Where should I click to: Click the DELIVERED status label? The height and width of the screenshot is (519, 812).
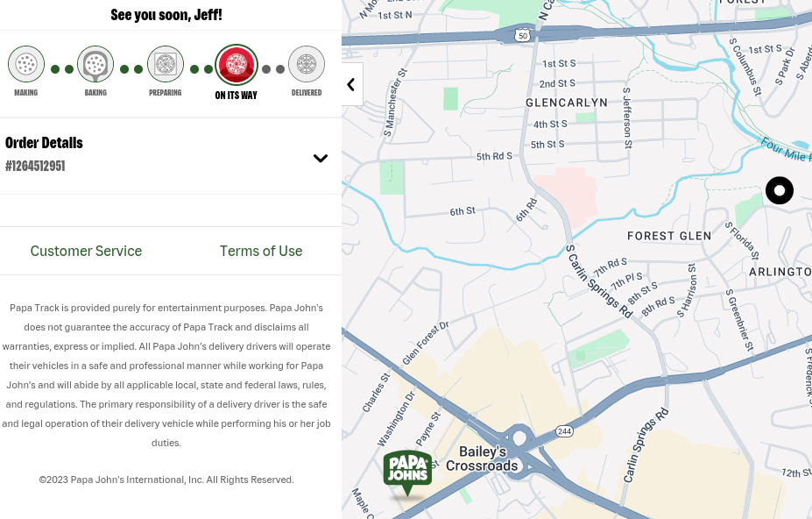pos(307,93)
